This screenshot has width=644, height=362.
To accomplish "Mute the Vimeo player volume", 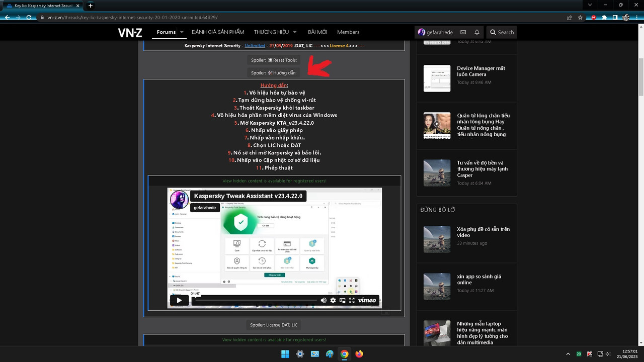I will [324, 300].
